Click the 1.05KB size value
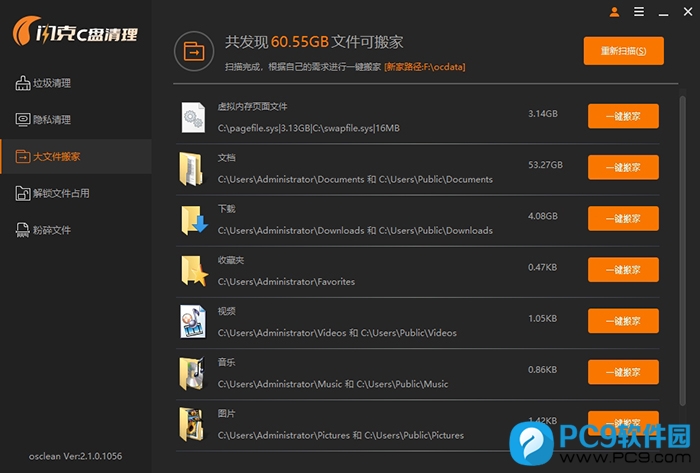Viewport: 700px width, 473px height. pos(542,319)
